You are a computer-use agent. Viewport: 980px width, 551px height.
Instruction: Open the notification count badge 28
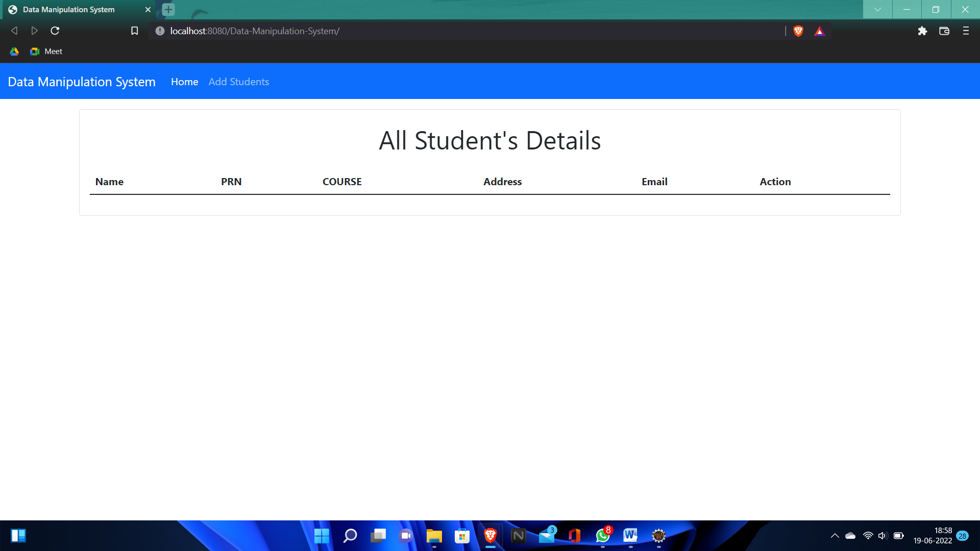963,536
